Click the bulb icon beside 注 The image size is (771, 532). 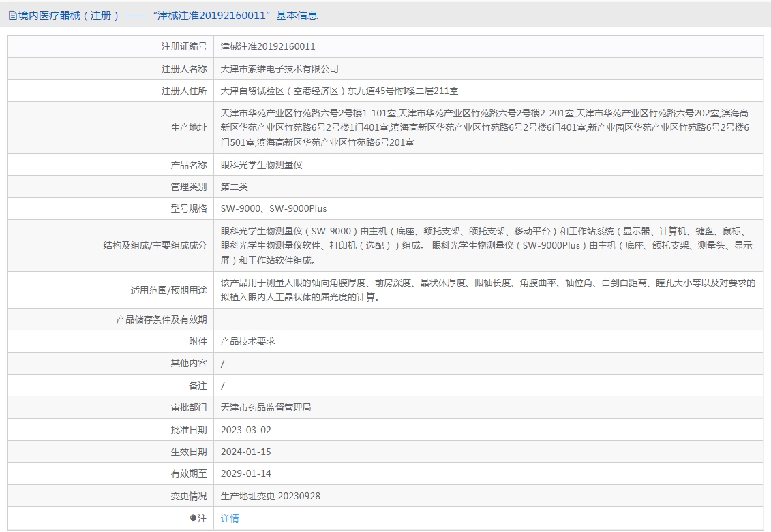(x=193, y=518)
